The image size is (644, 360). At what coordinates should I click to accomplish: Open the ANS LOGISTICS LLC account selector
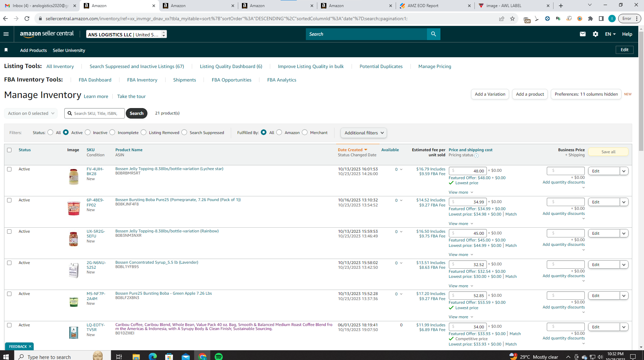coord(127,34)
